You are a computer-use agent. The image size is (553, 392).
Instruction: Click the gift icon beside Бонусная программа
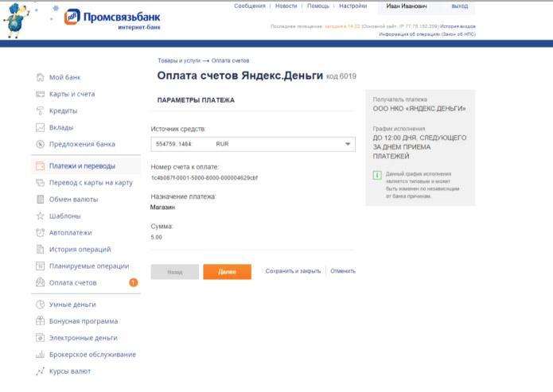point(41,320)
